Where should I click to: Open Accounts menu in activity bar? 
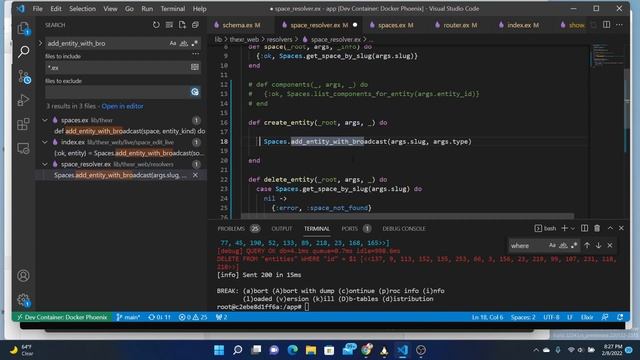point(23,276)
